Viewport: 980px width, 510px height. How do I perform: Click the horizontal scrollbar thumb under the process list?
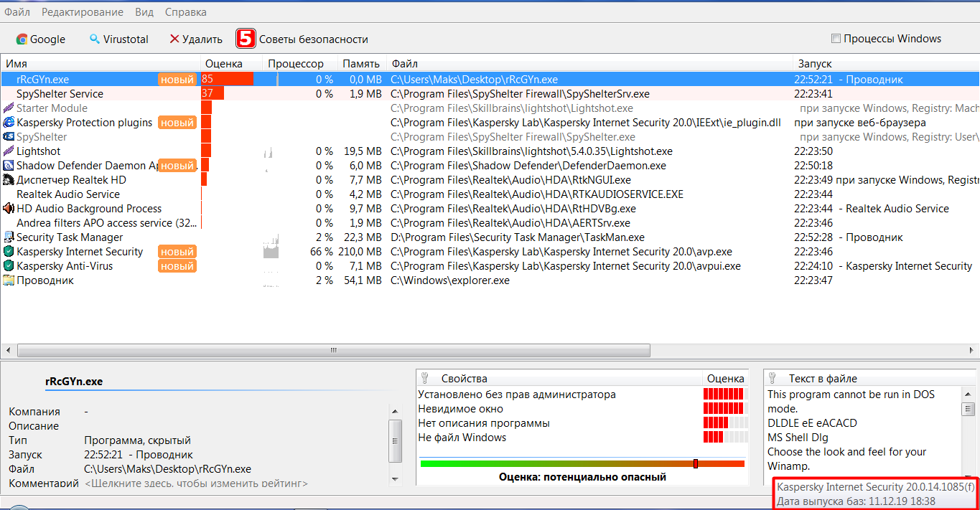coord(334,351)
